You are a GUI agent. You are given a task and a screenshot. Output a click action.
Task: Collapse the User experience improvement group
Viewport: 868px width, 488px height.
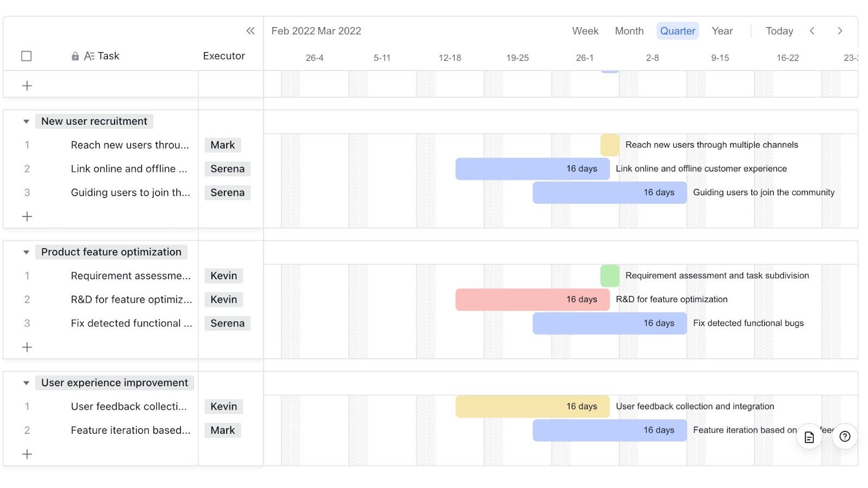tap(26, 383)
